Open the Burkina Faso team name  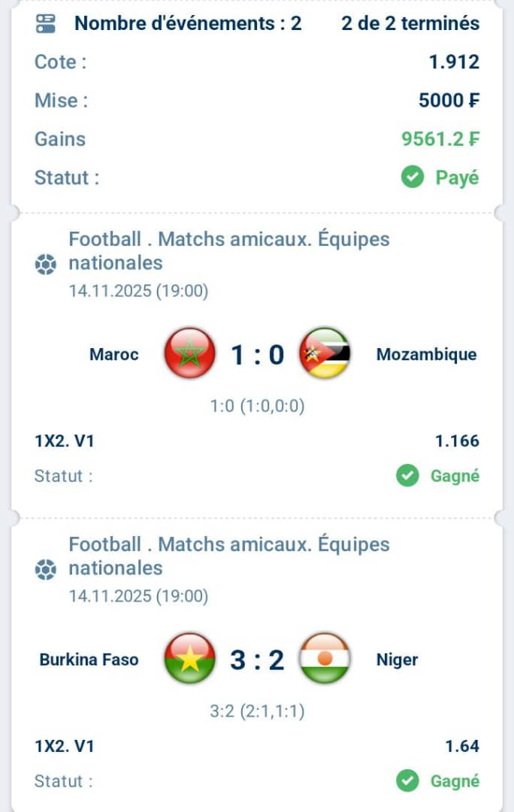[89, 660]
